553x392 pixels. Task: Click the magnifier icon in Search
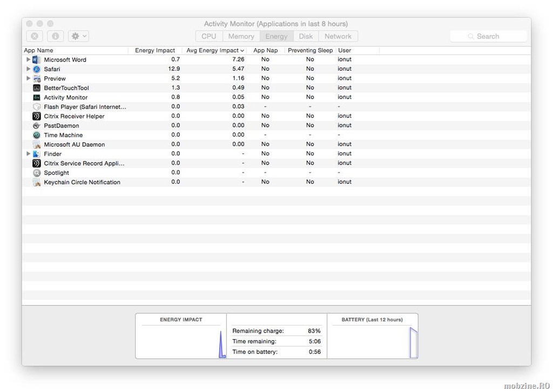tap(470, 36)
